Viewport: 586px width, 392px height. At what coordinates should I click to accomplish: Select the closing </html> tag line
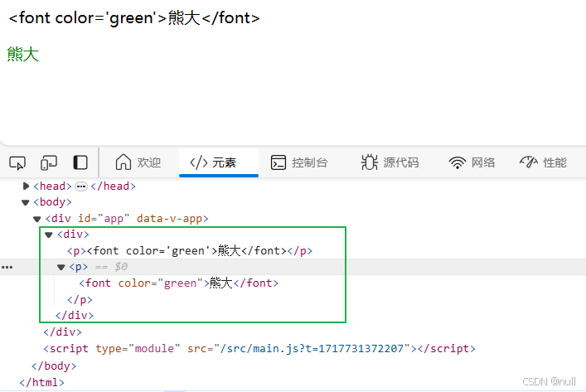pyautogui.click(x=41, y=383)
